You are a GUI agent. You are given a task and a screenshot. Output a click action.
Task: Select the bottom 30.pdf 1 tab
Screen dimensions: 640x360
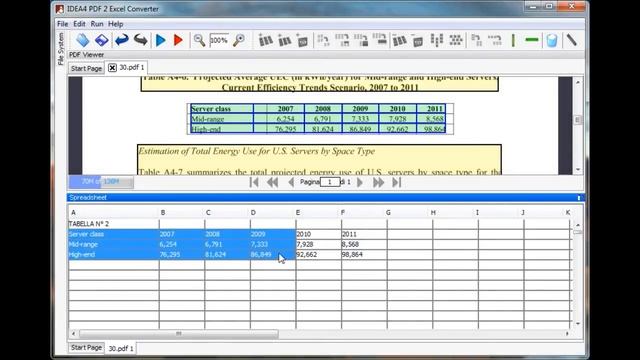click(121, 348)
